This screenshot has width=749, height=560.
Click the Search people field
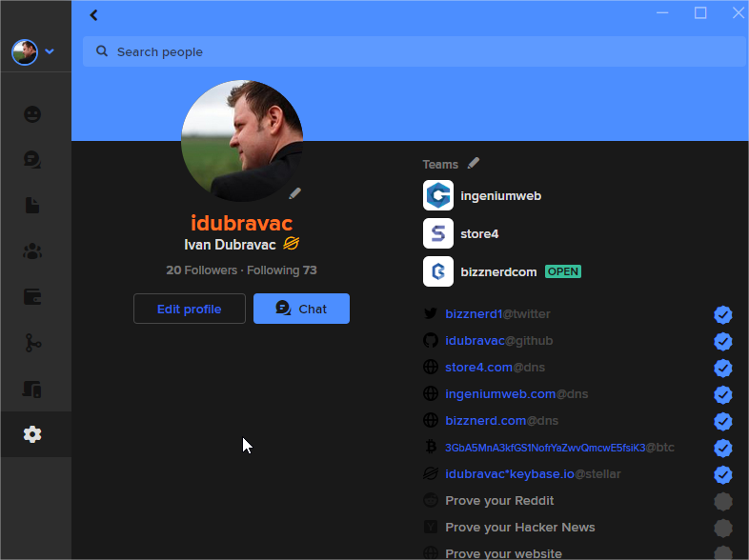[x=415, y=51]
